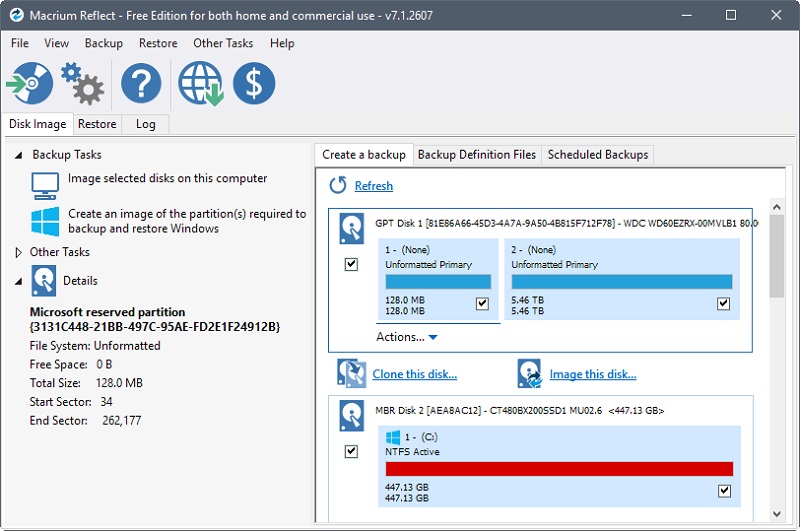Image resolution: width=800 pixels, height=531 pixels.
Task: Open the Actions dropdown for Disk 1
Action: click(x=406, y=337)
